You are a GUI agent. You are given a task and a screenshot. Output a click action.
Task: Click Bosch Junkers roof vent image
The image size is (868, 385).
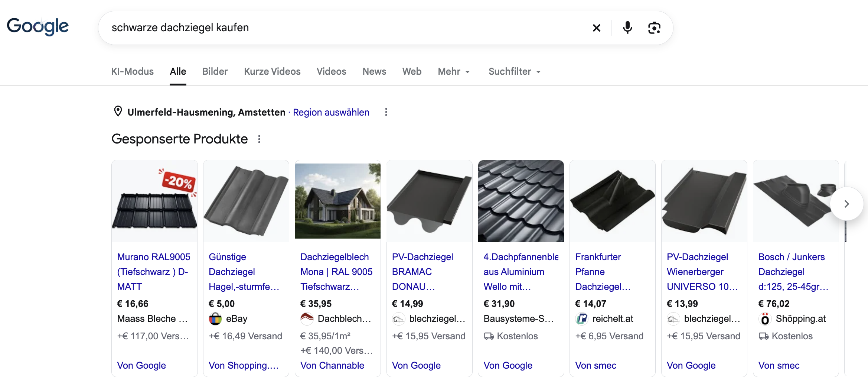[796, 201]
